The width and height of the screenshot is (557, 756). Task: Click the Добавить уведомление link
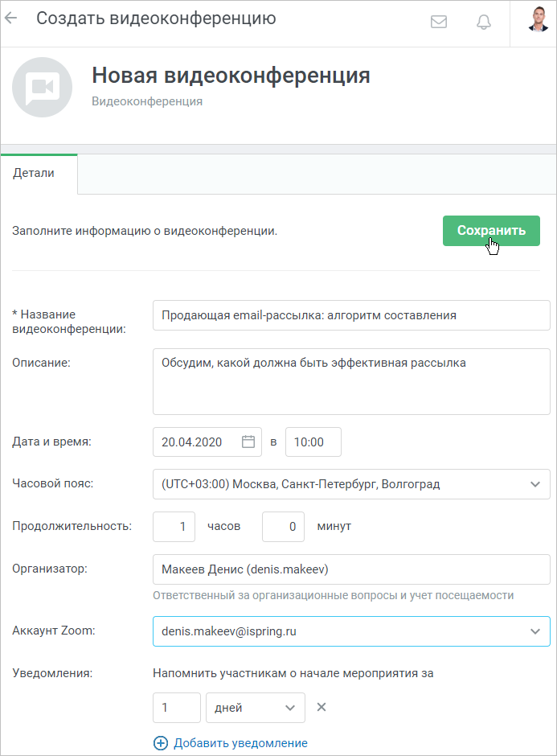(240, 743)
